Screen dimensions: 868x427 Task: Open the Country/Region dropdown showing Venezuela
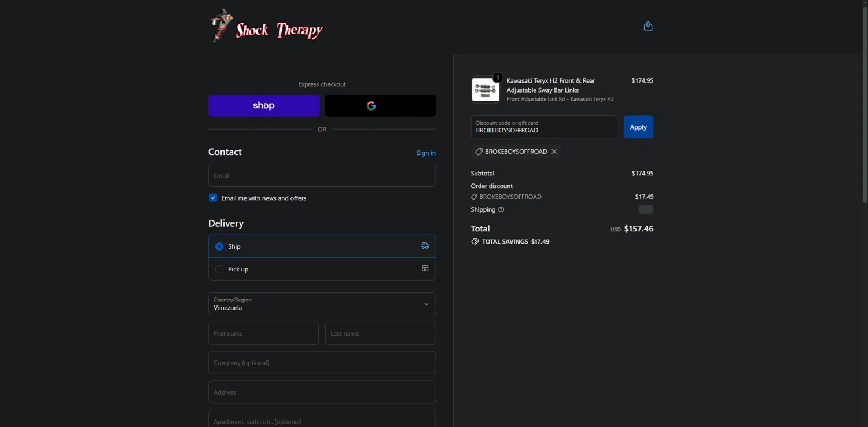click(x=322, y=304)
